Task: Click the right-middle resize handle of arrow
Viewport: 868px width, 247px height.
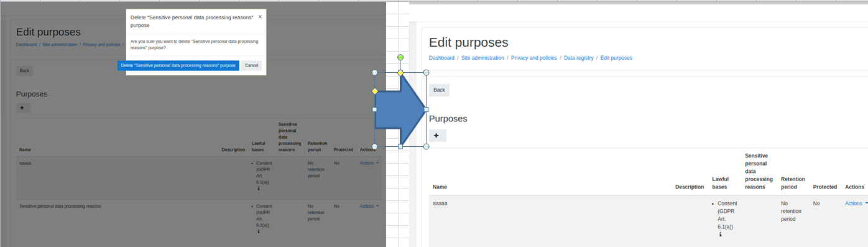Action: [x=426, y=110]
